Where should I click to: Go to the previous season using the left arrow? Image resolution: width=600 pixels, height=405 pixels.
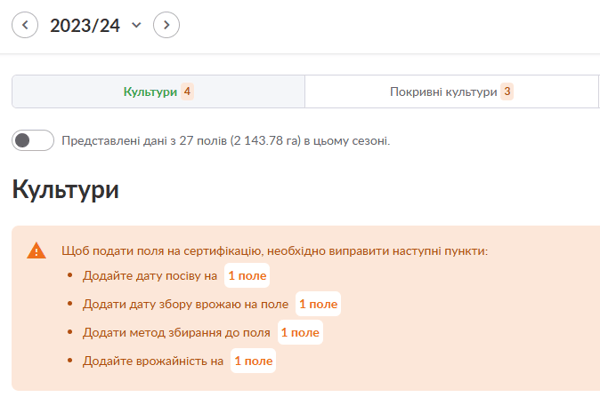pos(25,25)
